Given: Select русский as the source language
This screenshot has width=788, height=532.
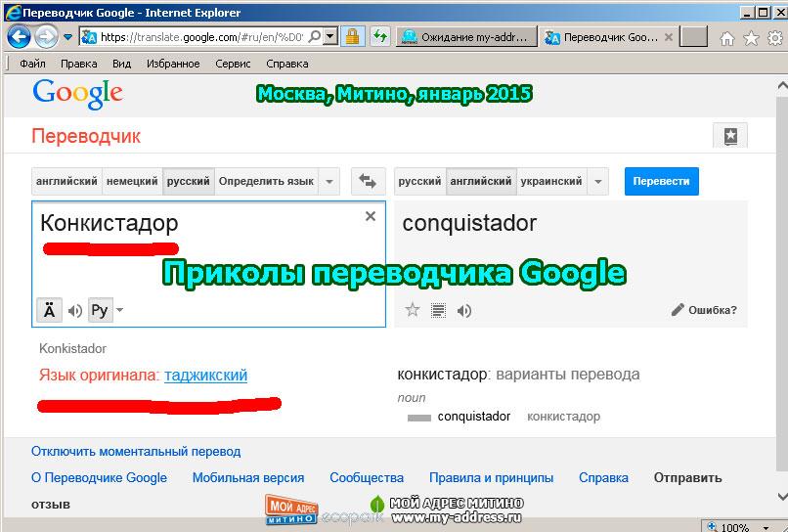Looking at the screenshot, I should (188, 181).
